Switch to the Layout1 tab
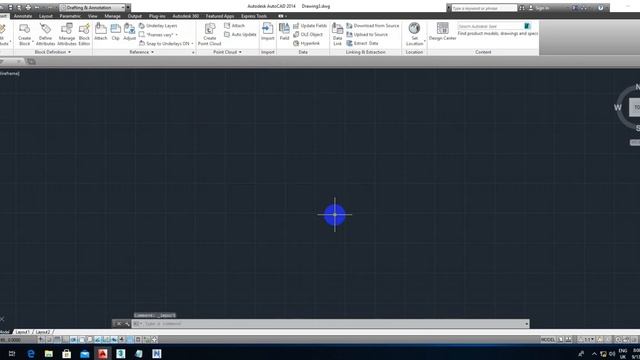 [22, 332]
